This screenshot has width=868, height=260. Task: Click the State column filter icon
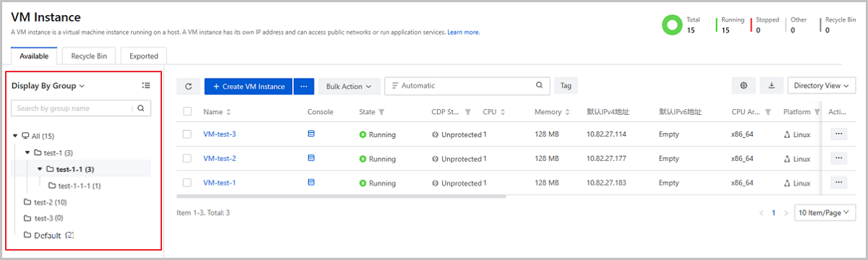381,112
